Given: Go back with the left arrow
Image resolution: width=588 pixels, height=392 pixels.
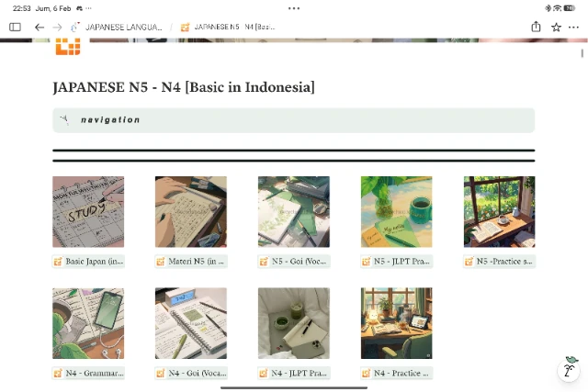Looking at the screenshot, I should pyautogui.click(x=40, y=28).
